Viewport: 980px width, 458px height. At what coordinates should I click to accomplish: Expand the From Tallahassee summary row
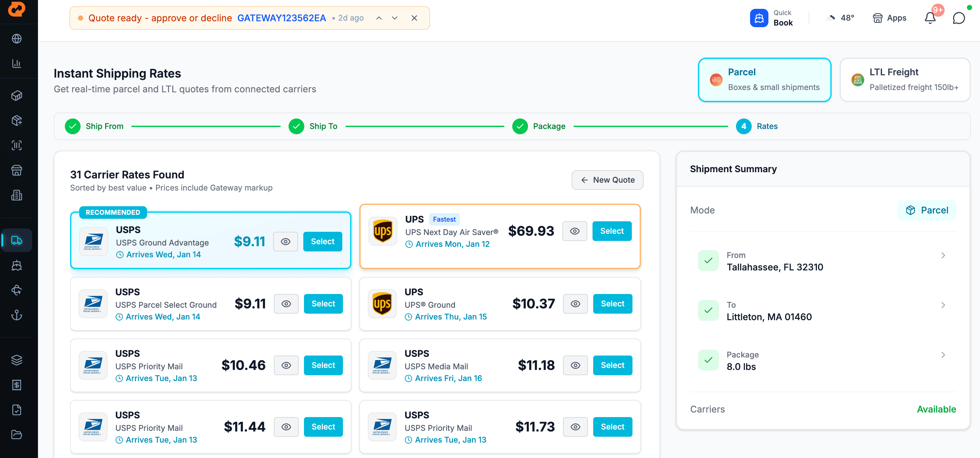943,255
